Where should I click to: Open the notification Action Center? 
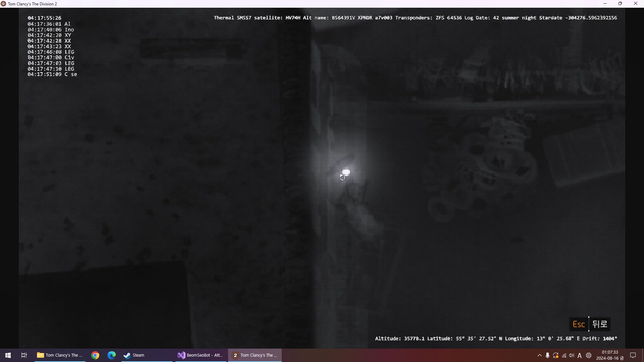(633, 355)
